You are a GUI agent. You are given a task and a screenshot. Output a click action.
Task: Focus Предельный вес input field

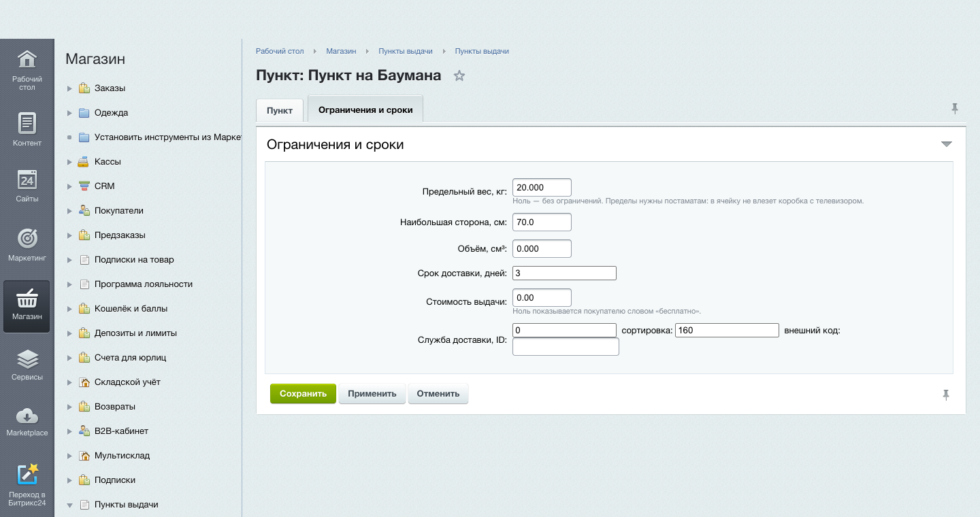542,188
